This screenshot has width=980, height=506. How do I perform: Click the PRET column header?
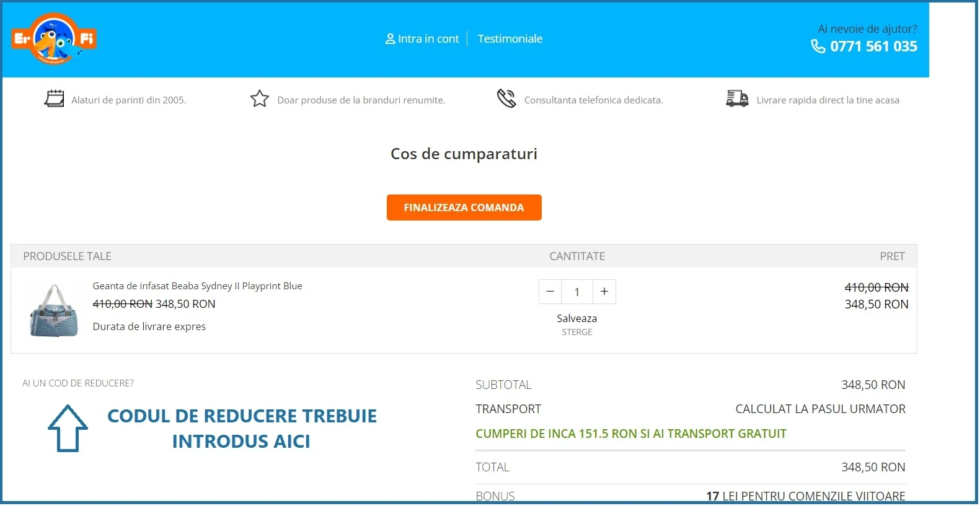point(892,256)
